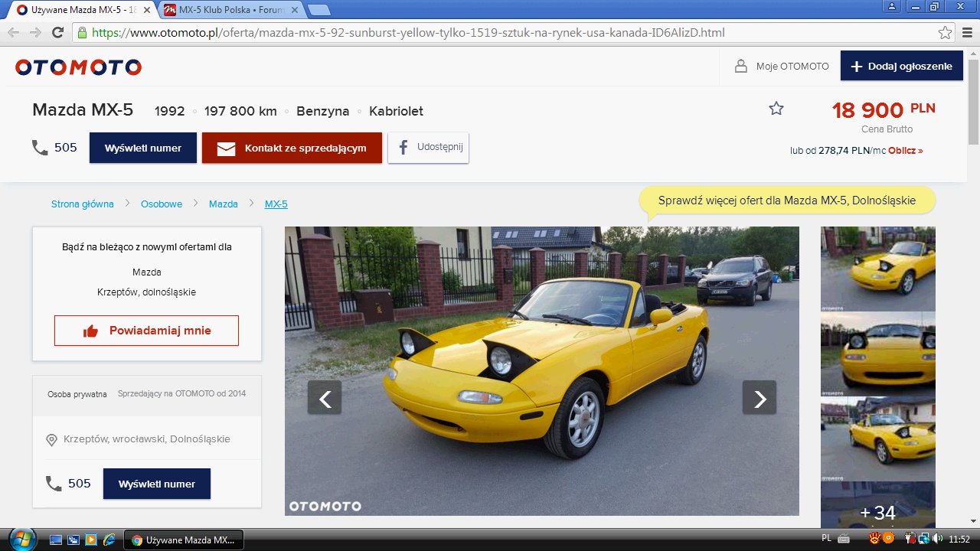Click Oblicz financing link
The width and height of the screenshot is (980, 551).
coord(906,151)
